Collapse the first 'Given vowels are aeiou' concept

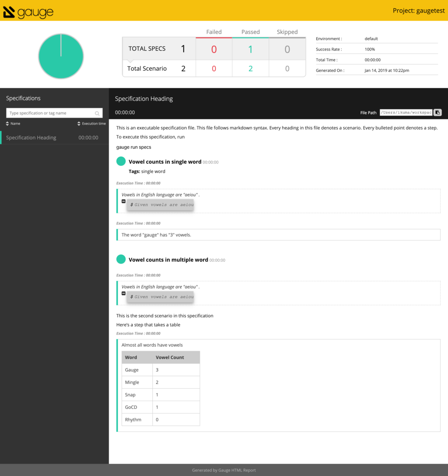point(124,201)
